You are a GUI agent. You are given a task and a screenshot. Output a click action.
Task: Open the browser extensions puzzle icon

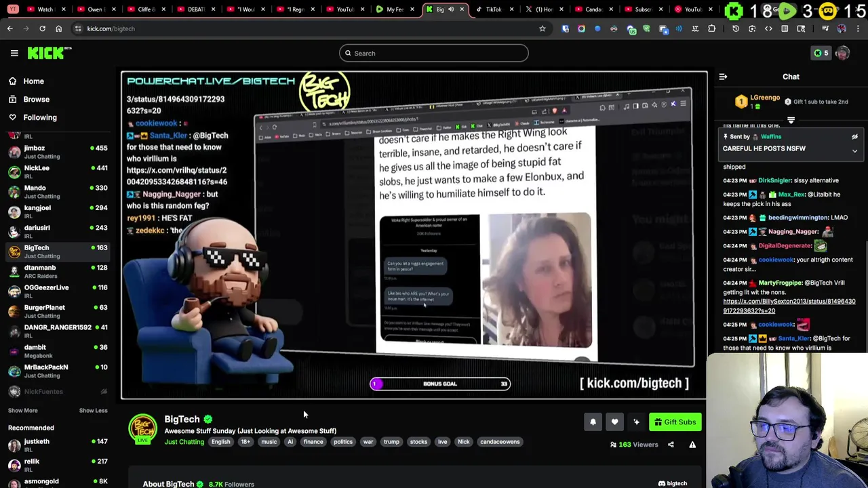(x=711, y=28)
